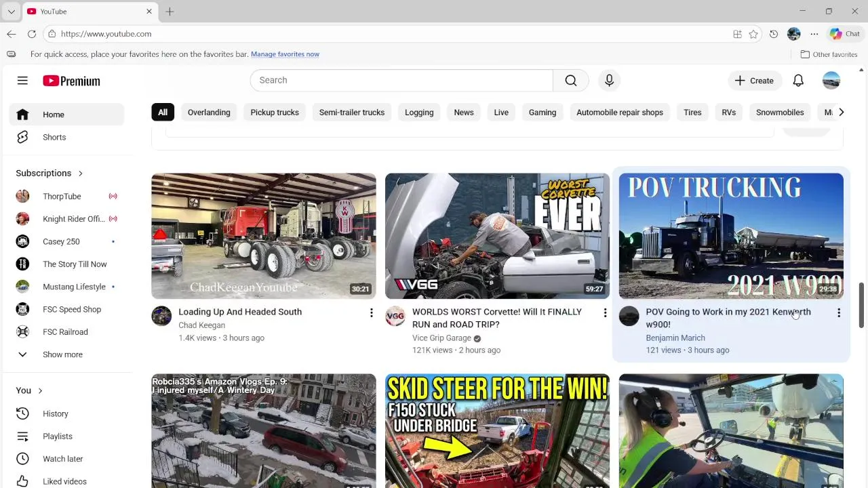Open Watch later in sidebar
Screen dimensions: 868x488
(66, 459)
